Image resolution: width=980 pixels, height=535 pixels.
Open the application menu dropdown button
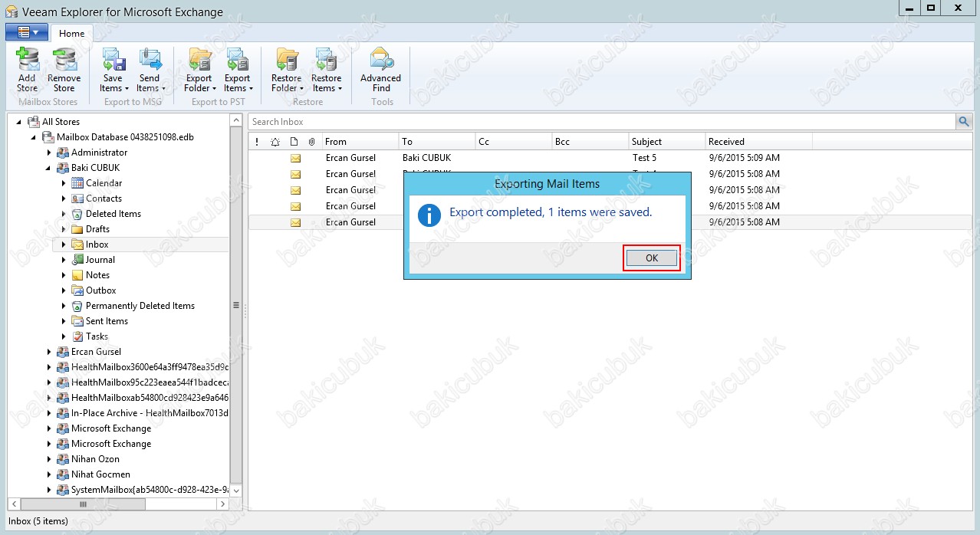click(x=27, y=32)
